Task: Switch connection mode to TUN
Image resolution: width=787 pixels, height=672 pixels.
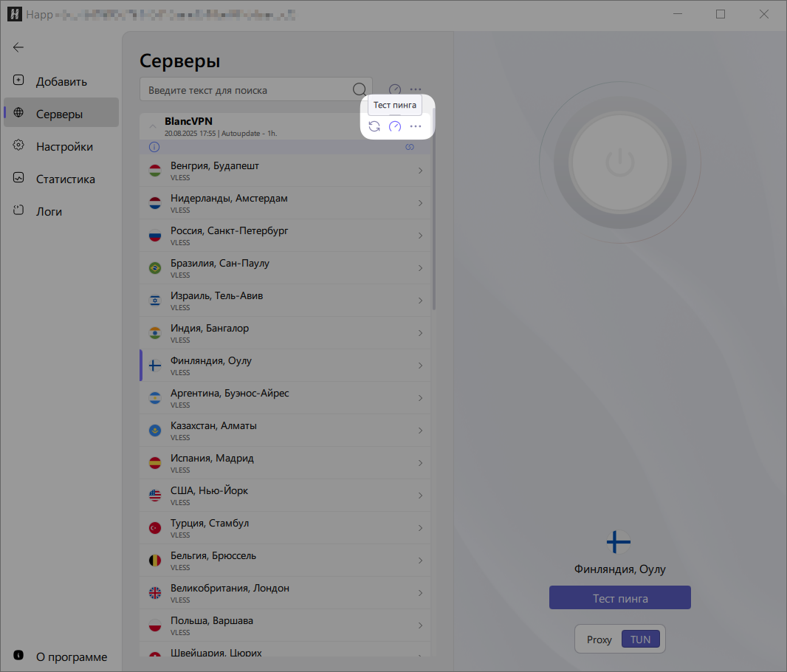Action: click(x=640, y=640)
